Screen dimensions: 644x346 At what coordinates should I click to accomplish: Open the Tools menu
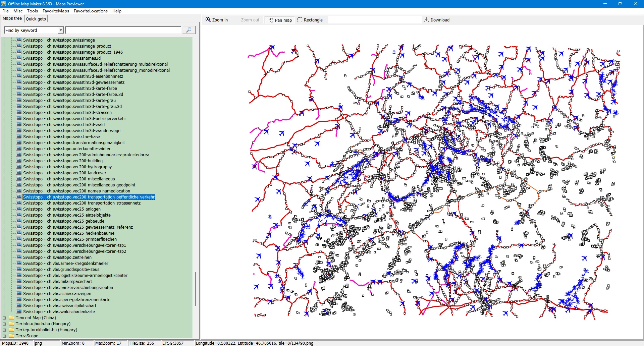click(x=32, y=11)
